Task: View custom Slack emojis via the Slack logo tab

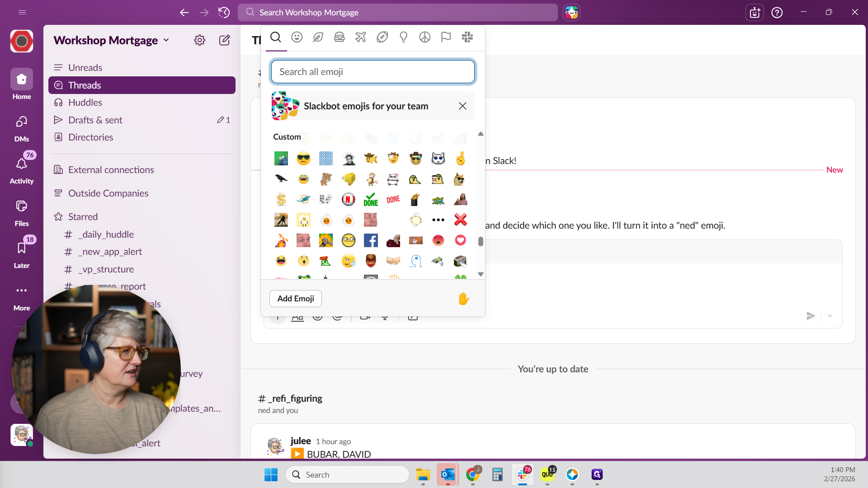Action: point(467,37)
